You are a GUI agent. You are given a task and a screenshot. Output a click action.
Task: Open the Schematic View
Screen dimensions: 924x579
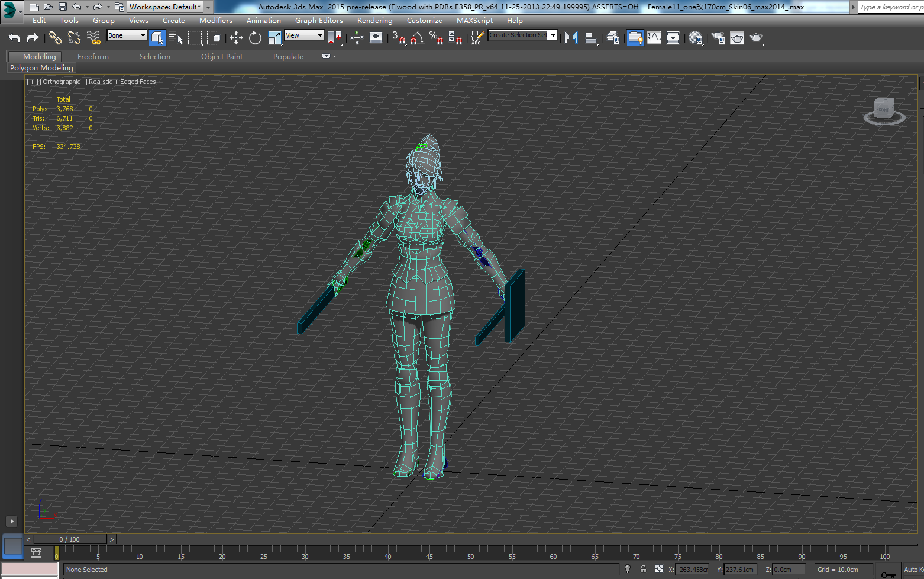coord(673,38)
